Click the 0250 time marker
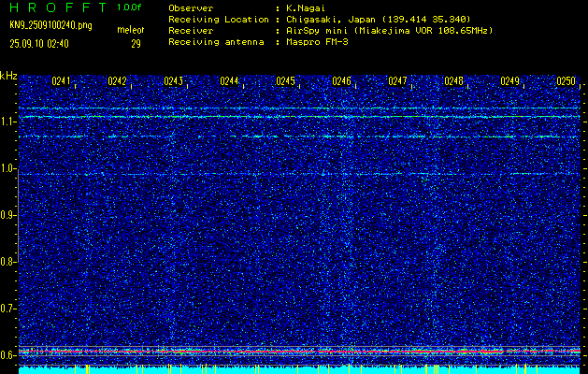The image size is (588, 374). [566, 81]
